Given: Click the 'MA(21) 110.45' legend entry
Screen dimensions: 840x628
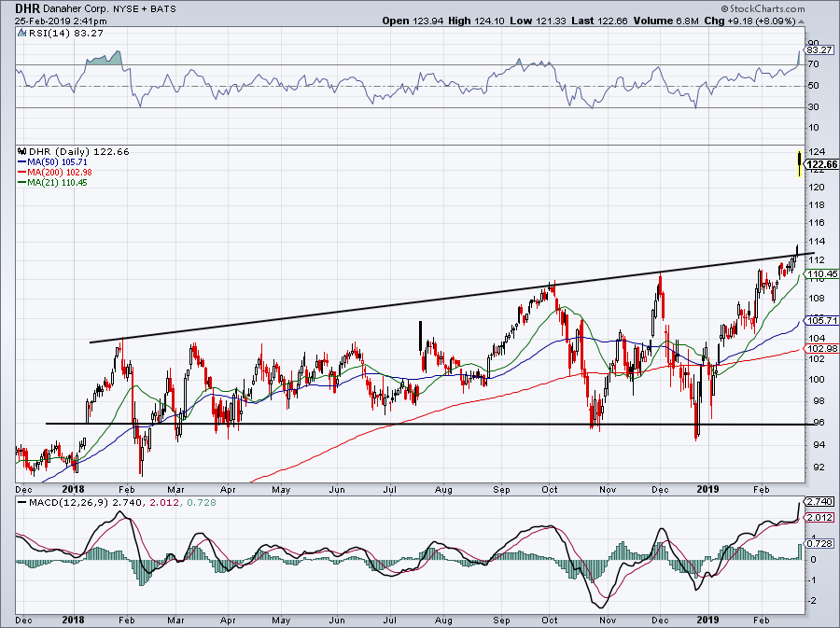Looking at the screenshot, I should [x=57, y=182].
